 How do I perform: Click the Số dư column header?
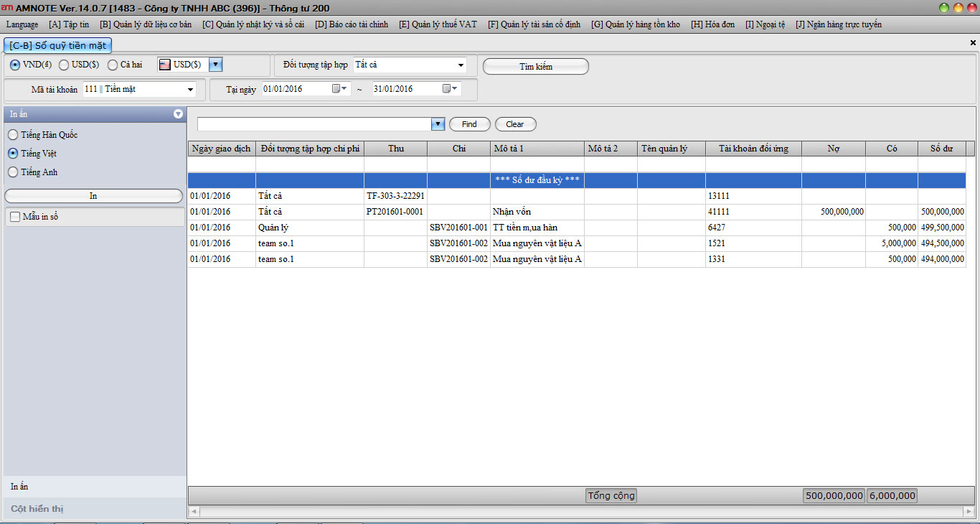click(941, 149)
